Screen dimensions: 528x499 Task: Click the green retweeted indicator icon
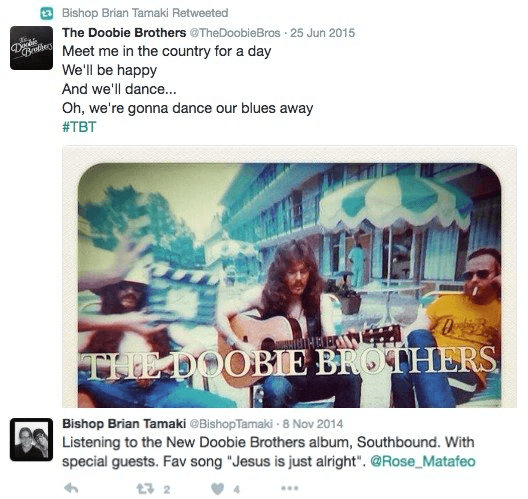pos(47,13)
